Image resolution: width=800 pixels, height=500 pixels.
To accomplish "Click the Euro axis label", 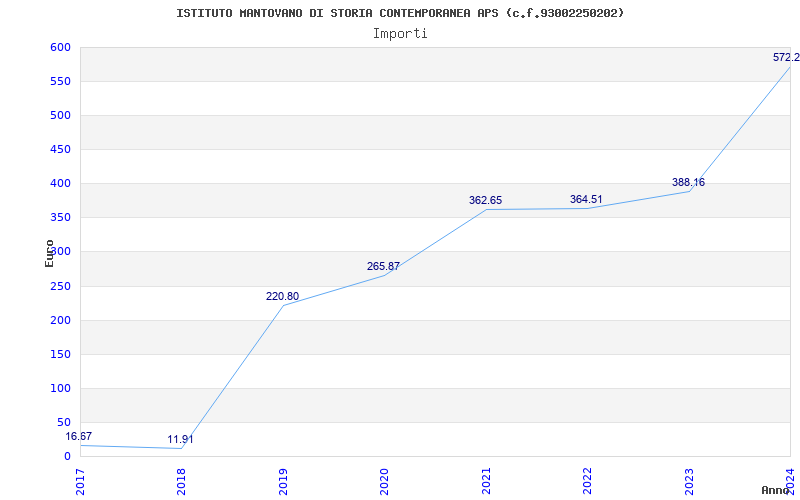I will coord(49,253).
